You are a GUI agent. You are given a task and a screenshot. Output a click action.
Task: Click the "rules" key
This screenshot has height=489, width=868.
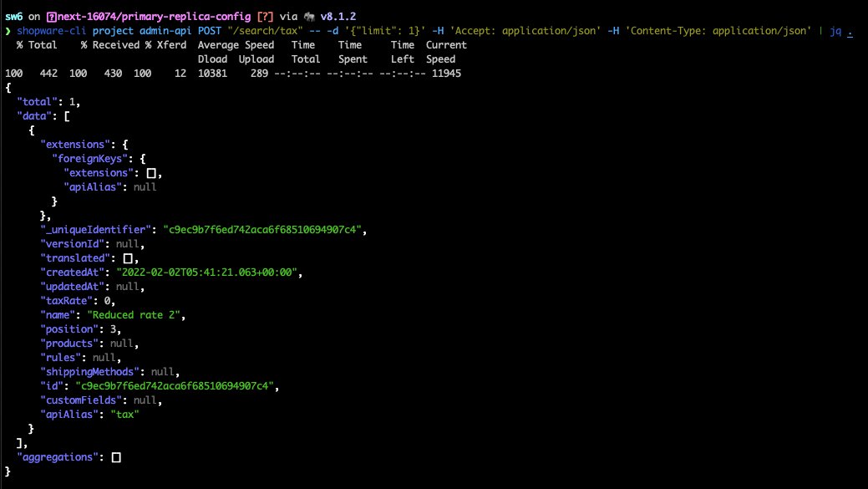click(60, 358)
